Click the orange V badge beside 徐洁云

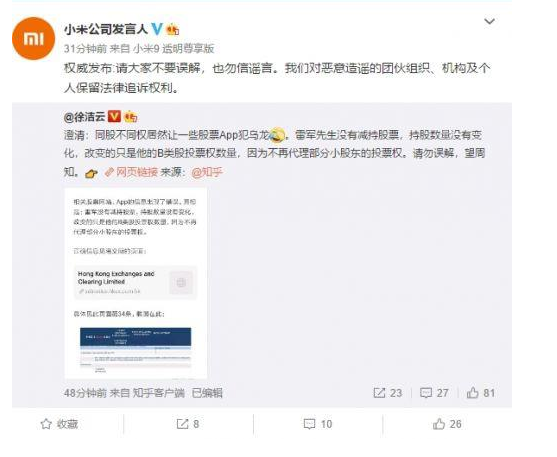point(114,116)
